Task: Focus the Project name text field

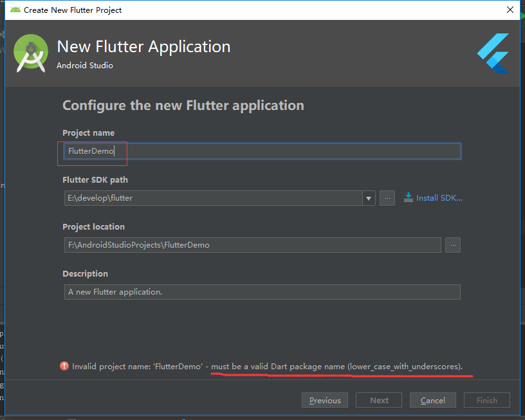Action: pyautogui.click(x=261, y=151)
